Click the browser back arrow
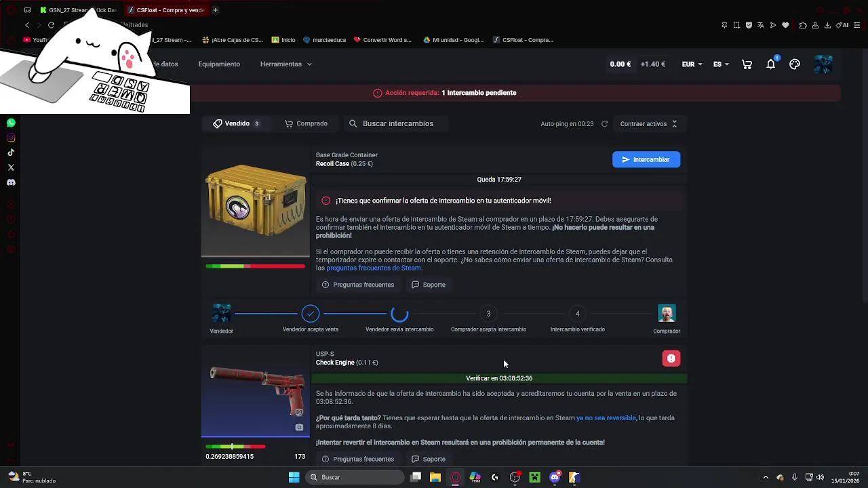 pyautogui.click(x=27, y=25)
